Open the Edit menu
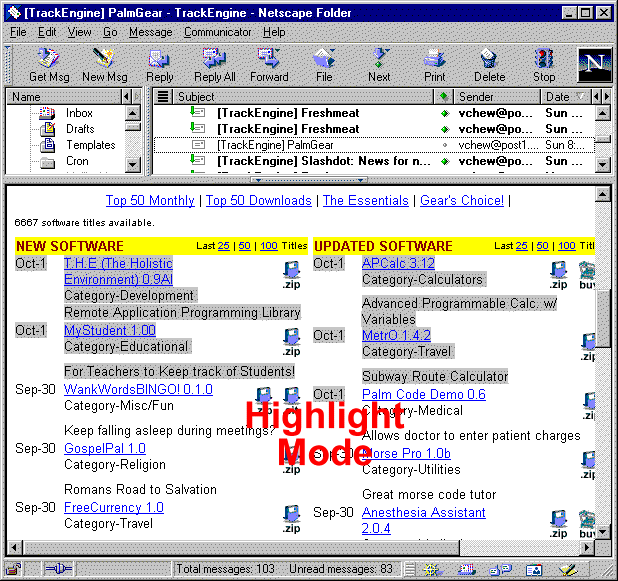The image size is (618, 581). pos(47,32)
